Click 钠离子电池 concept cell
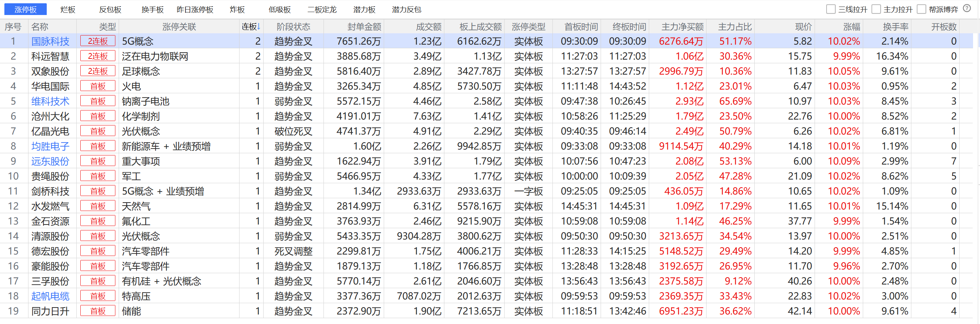The height and width of the screenshot is (324, 980). (x=145, y=101)
